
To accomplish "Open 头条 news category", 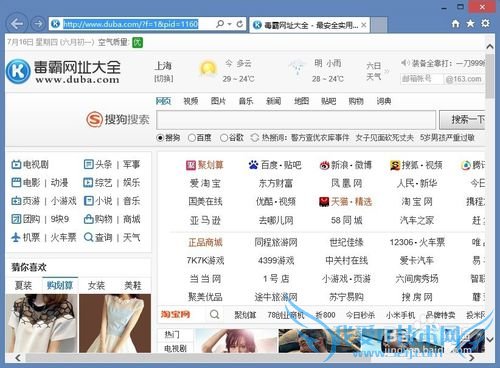I will [98, 164].
